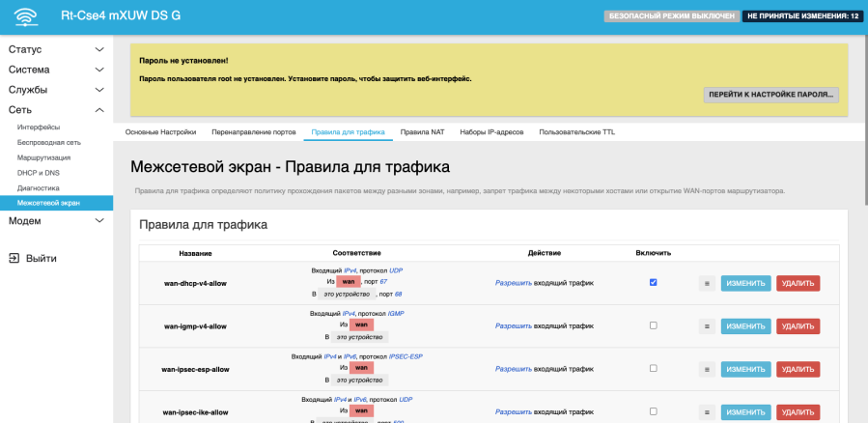Disable the wan-dhcp-v4-allow rule checkbox
This screenshot has width=868, height=423.
[654, 283]
